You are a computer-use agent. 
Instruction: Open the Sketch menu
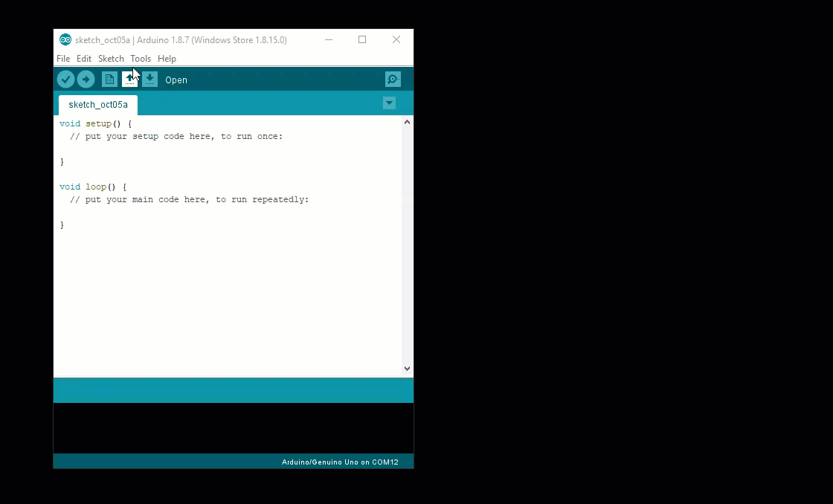coord(111,59)
